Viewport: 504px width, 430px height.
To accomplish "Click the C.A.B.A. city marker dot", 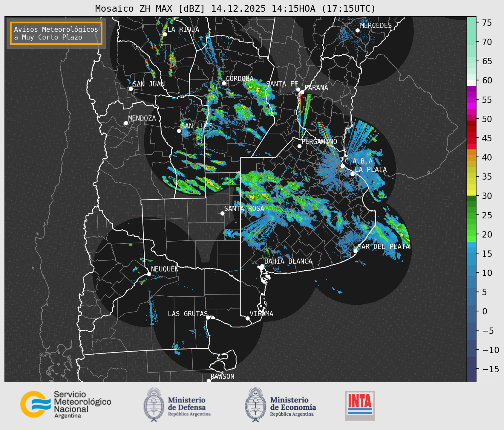I will (343, 166).
